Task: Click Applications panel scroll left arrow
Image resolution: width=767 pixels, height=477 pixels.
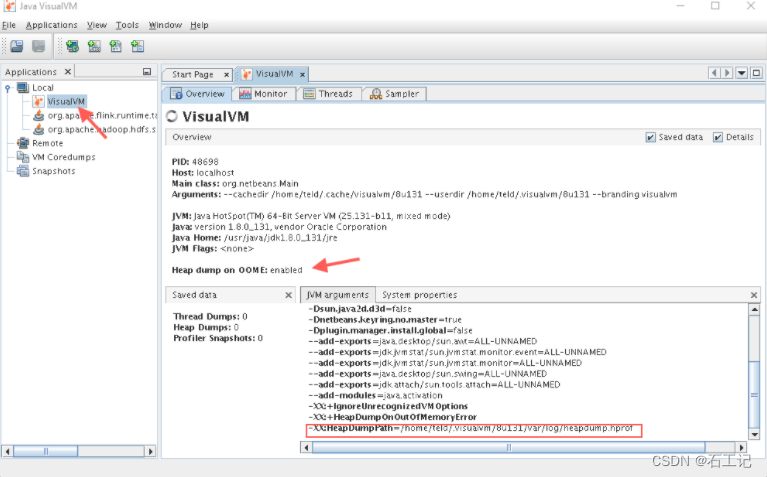Action: tap(8, 451)
